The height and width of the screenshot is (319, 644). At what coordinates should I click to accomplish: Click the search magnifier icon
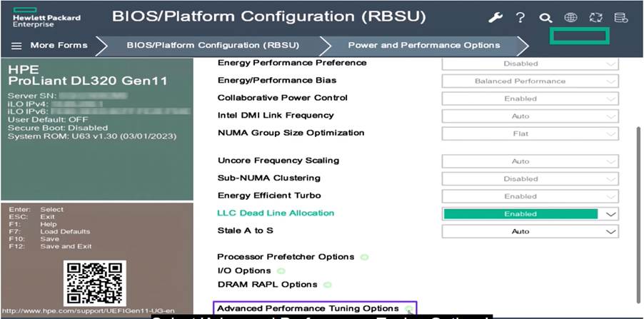tap(545, 18)
